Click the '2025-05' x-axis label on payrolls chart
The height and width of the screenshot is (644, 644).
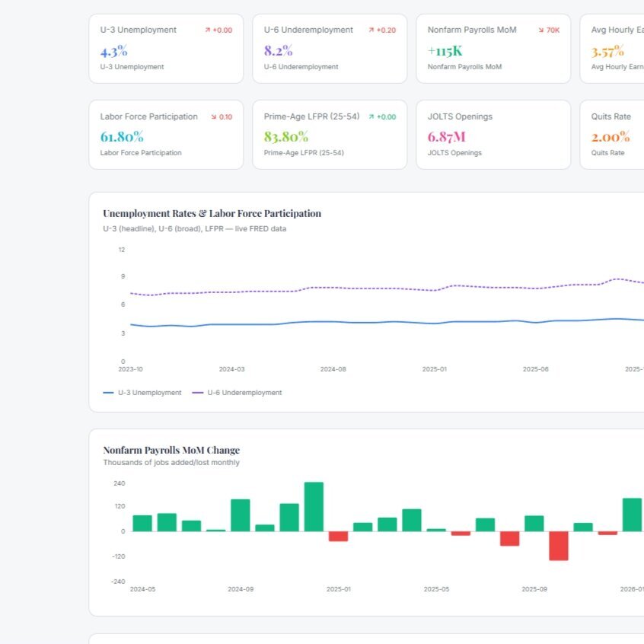[437, 589]
